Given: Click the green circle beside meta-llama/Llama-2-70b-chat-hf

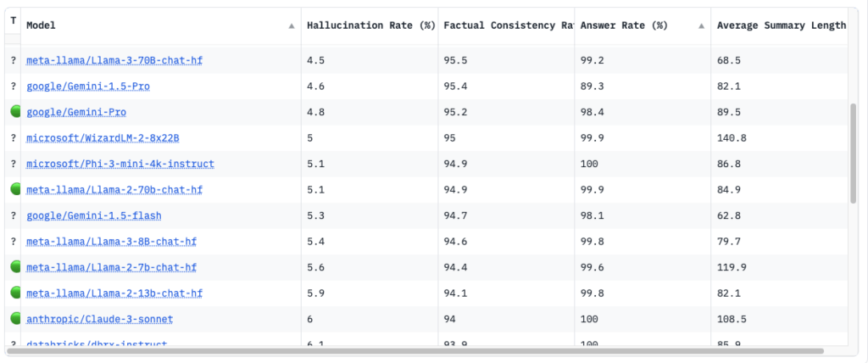Looking at the screenshot, I should pyautogui.click(x=14, y=190).
